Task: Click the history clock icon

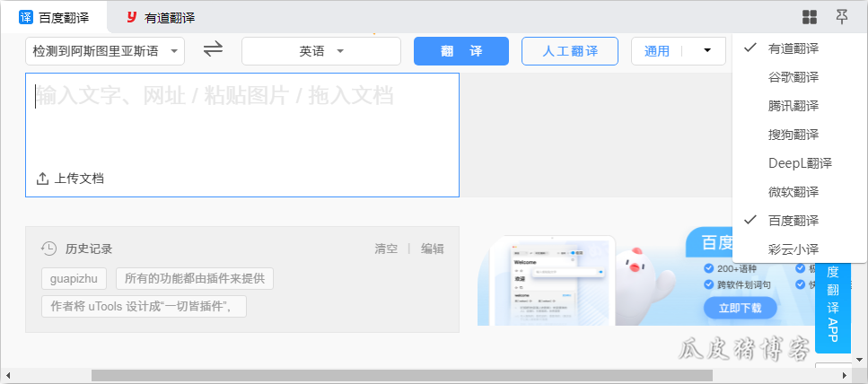Action: (x=48, y=249)
